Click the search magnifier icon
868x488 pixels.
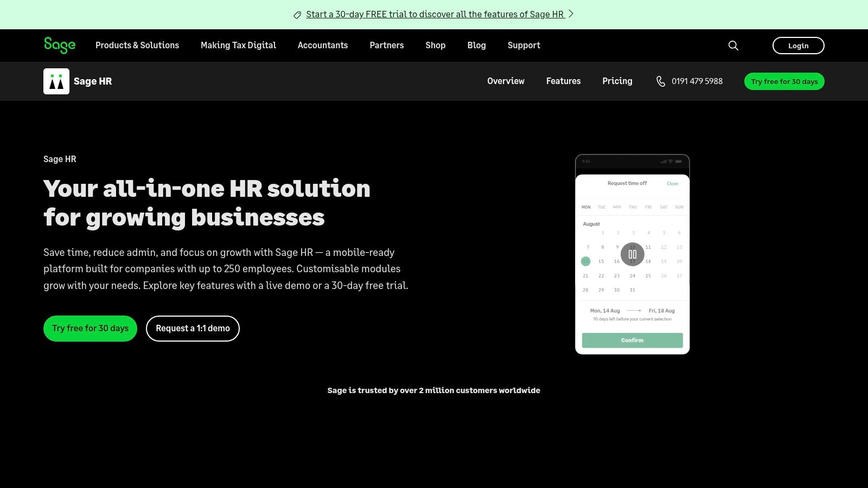click(733, 46)
